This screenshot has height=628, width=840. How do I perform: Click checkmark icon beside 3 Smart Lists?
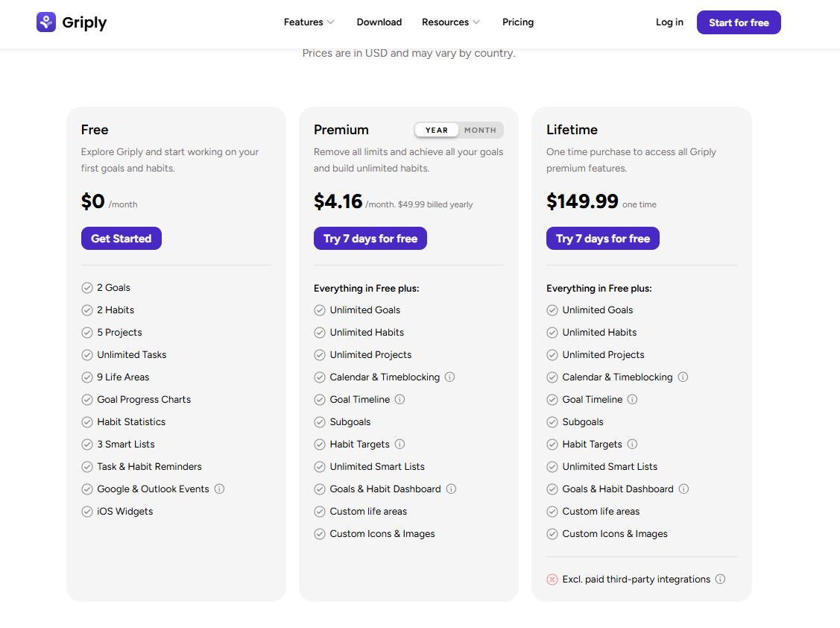click(x=87, y=445)
